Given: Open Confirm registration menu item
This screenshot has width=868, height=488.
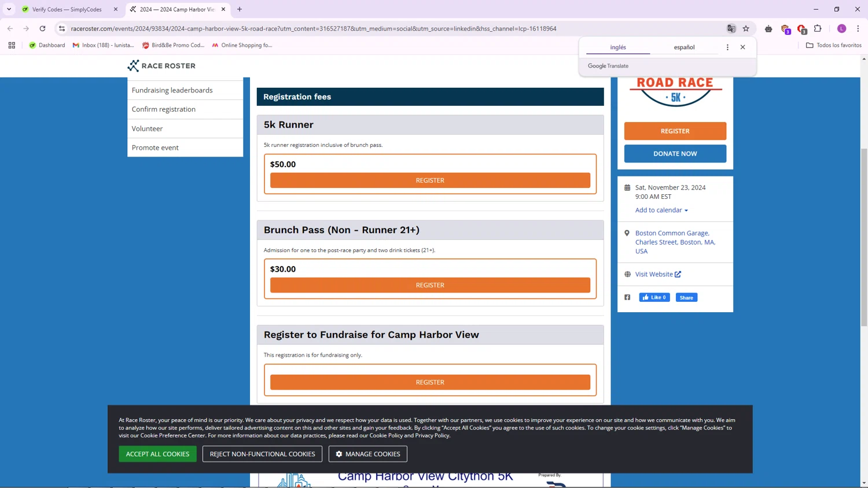Looking at the screenshot, I should (185, 109).
